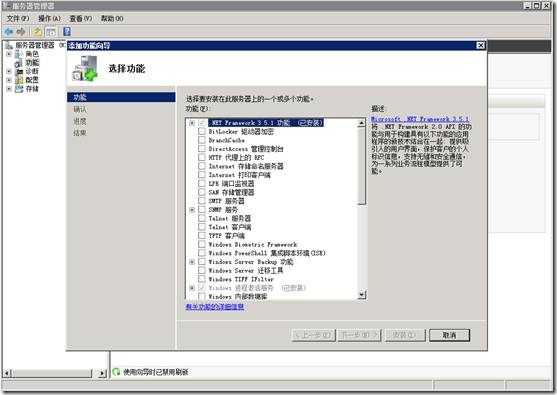Check the LPR 端口监视器 checkbox
The width and height of the screenshot is (557, 395).
(x=202, y=183)
